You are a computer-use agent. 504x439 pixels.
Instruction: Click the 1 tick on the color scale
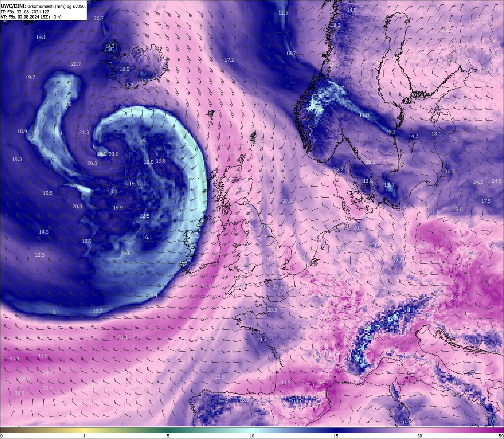click(x=84, y=436)
